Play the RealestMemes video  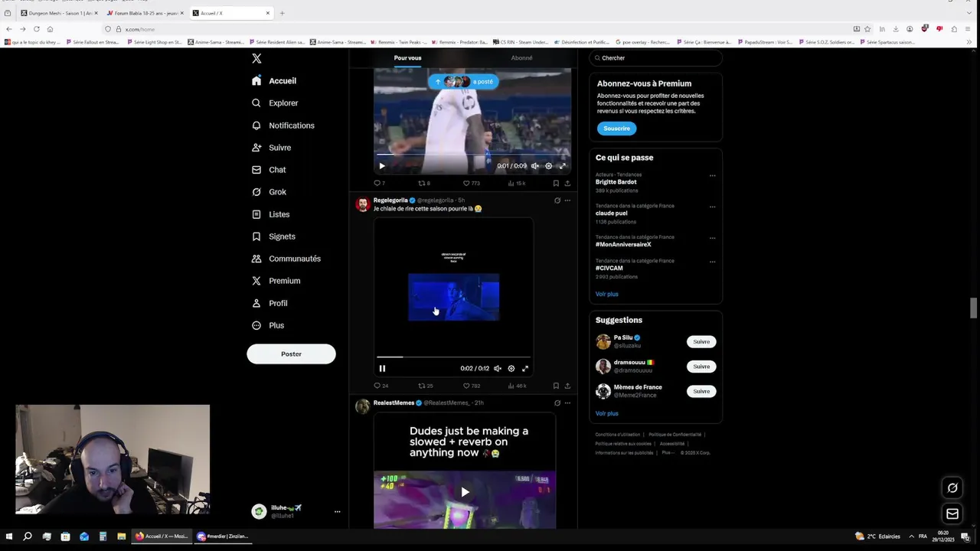465,492
